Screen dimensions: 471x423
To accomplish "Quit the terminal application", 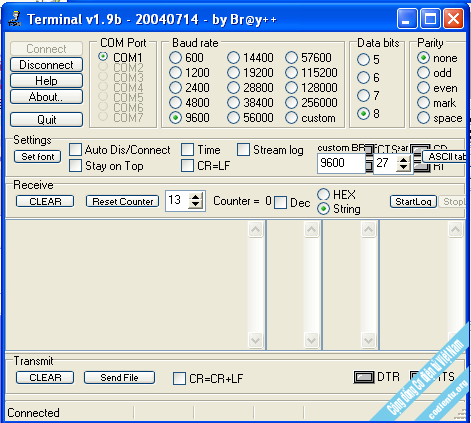I will pos(46,119).
